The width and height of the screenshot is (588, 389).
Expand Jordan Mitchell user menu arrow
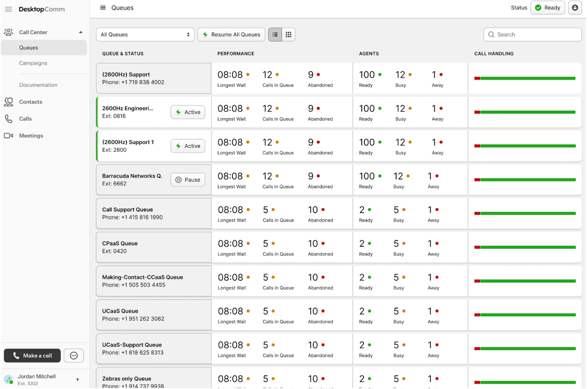(x=78, y=380)
